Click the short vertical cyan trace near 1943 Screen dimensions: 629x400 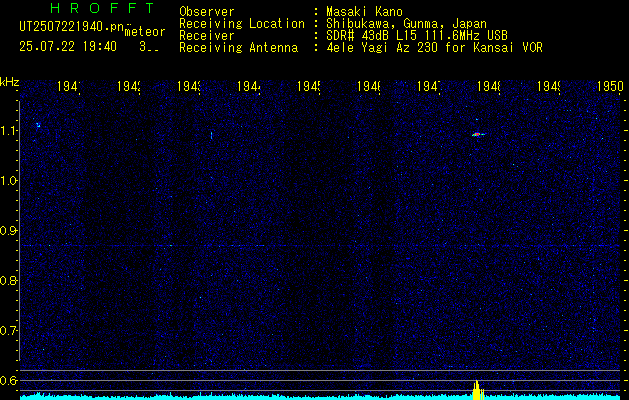(x=211, y=135)
